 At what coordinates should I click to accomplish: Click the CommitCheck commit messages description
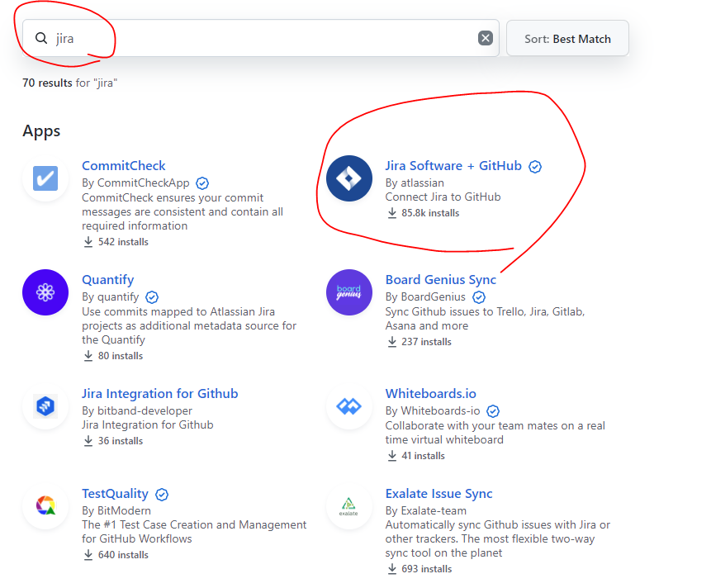click(182, 211)
